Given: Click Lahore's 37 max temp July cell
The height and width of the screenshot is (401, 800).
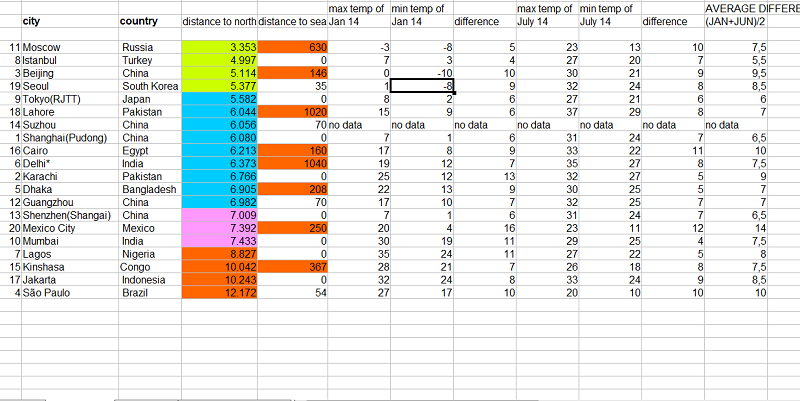Looking at the screenshot, I should [547, 112].
